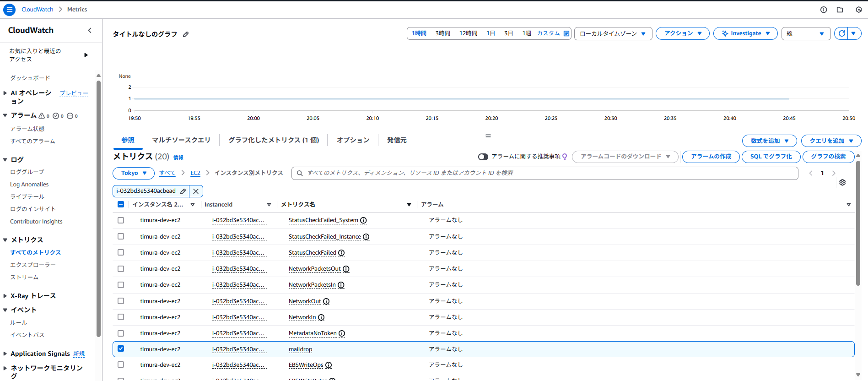Toggle the select-all metrics checkbox

[121, 204]
